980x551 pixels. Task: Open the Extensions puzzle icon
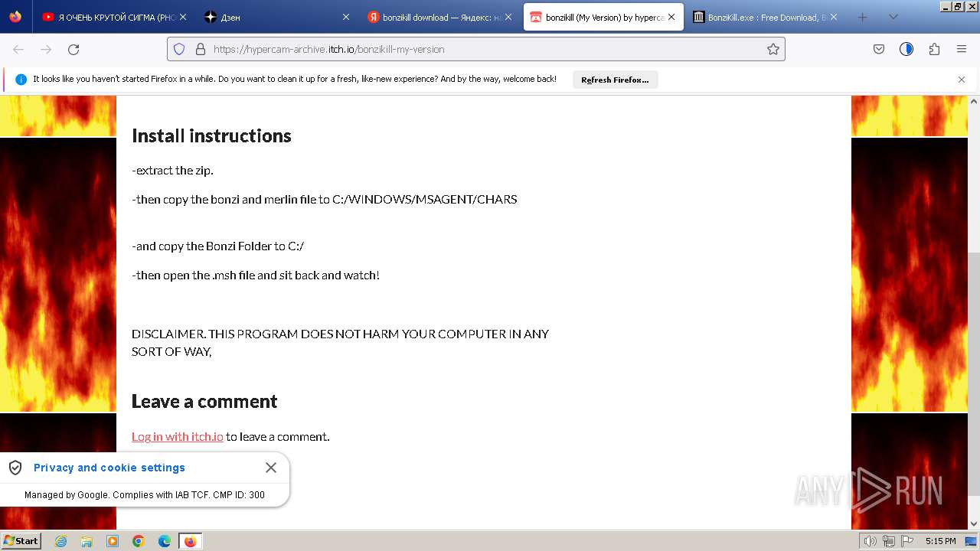pyautogui.click(x=934, y=49)
